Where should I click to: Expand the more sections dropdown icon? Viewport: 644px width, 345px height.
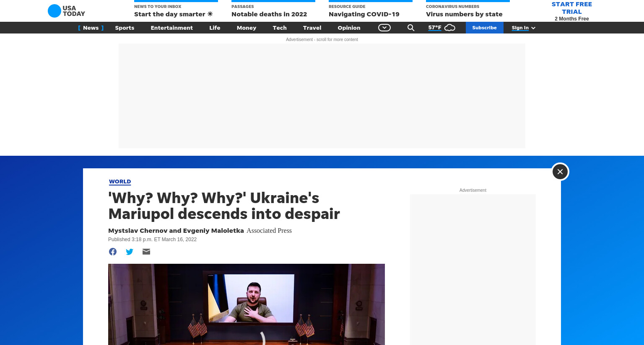(x=384, y=28)
